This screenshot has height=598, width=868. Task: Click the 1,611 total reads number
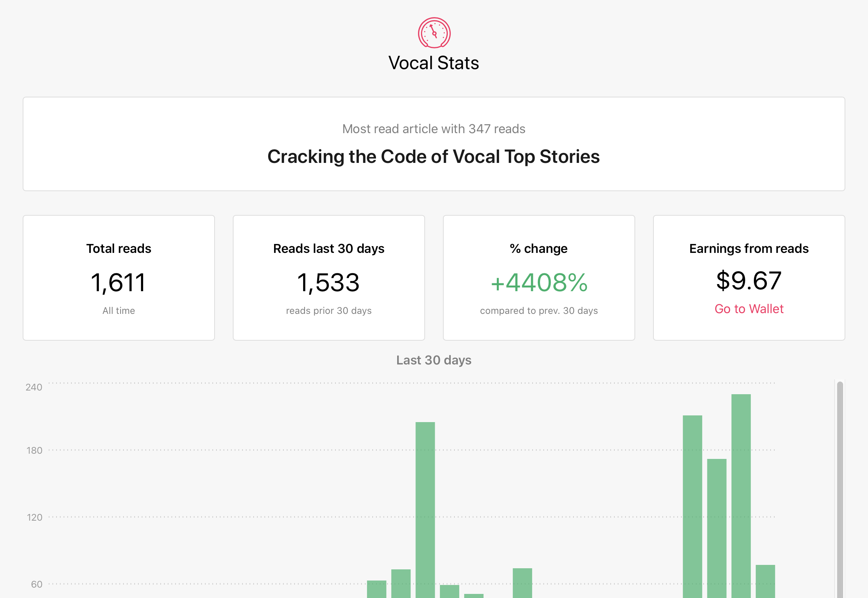(118, 283)
